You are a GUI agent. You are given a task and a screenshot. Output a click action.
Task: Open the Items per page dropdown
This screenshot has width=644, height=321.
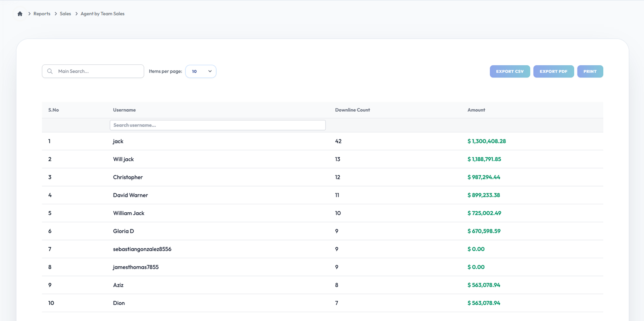(201, 71)
